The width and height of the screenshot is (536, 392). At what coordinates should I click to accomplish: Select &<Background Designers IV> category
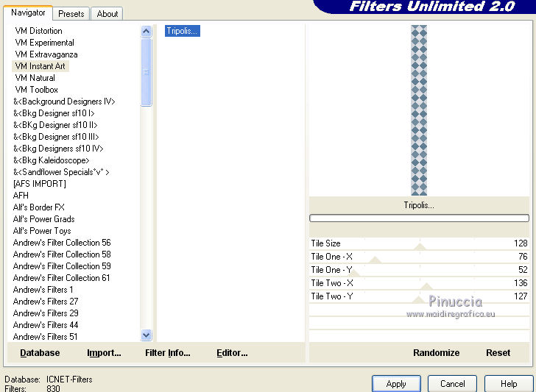pyautogui.click(x=64, y=101)
